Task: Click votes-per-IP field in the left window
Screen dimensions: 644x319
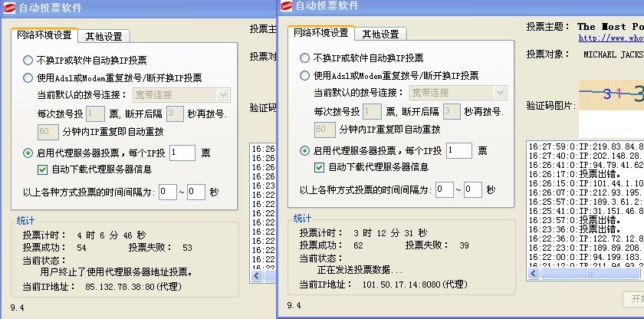Action: click(182, 153)
